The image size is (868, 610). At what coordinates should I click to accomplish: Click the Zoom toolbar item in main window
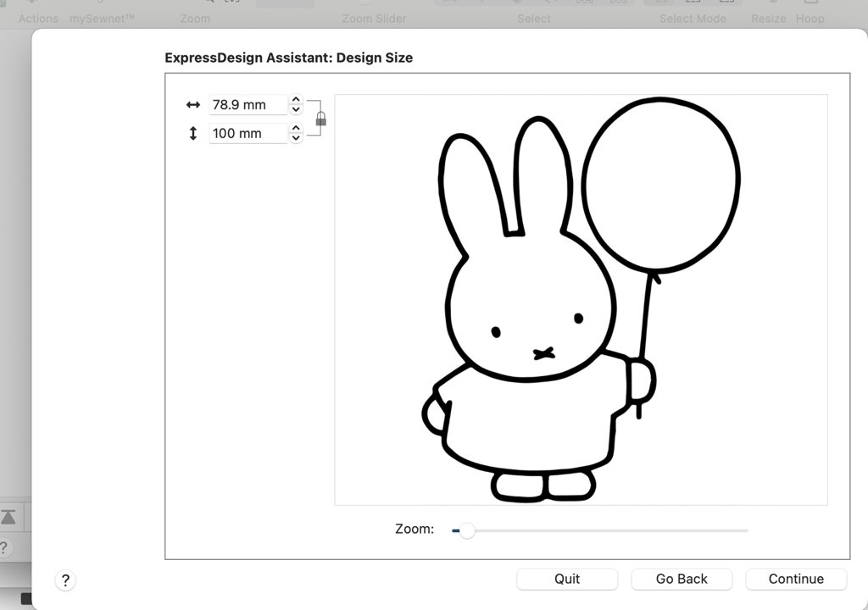pos(195,19)
